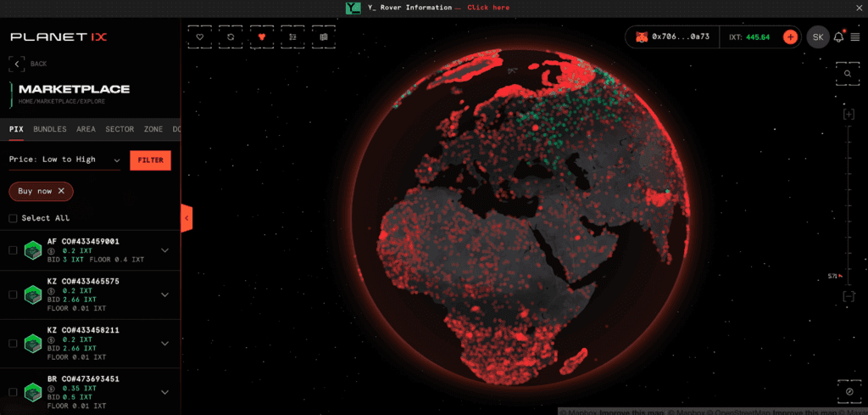868x415 pixels.
Task: Switch to the SECTOR tab
Action: [120, 130]
